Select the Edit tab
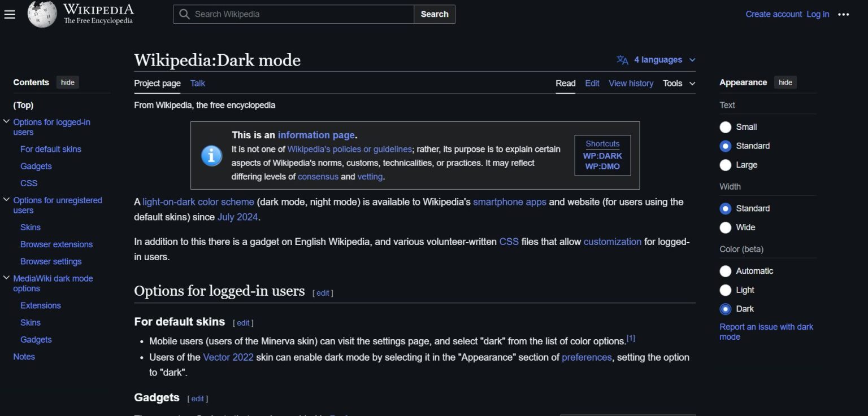This screenshot has width=868, height=416. (592, 84)
